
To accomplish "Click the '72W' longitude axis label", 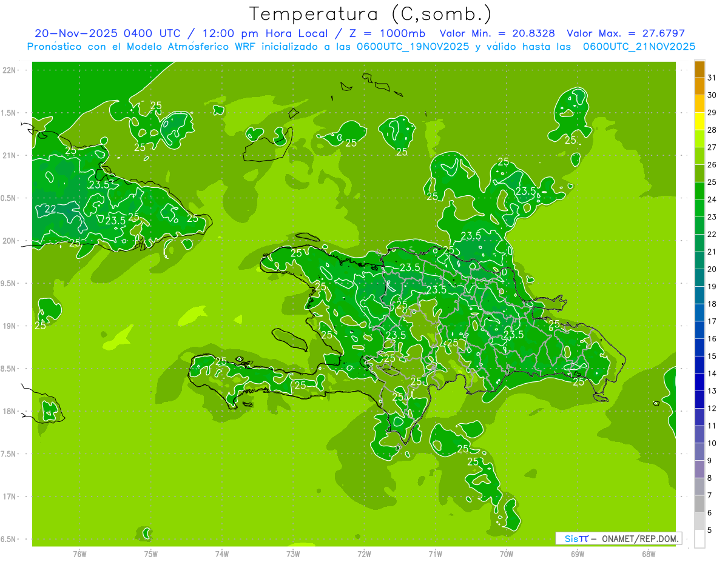I will (x=364, y=554).
